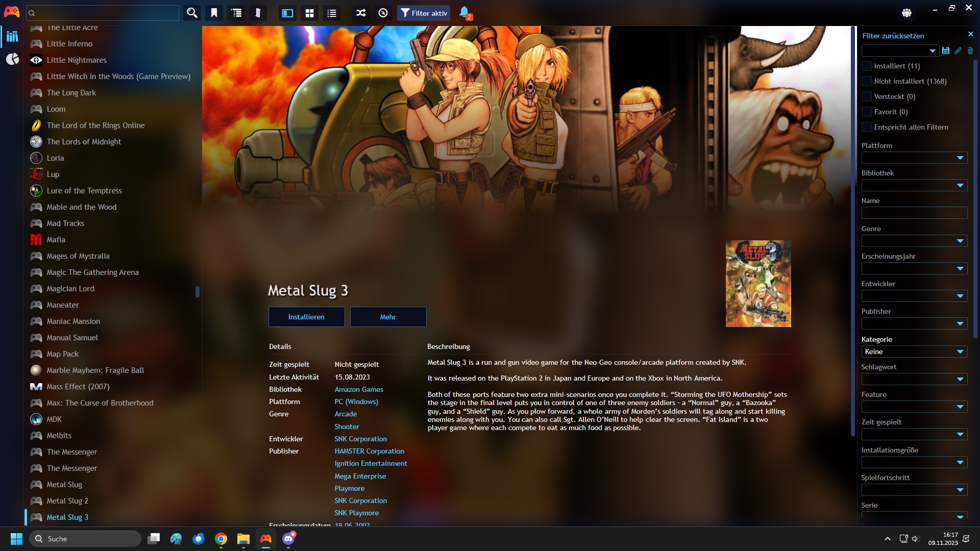Viewport: 980px width, 551px height.
Task: Check Entspricht allen Filtern
Action: [866, 127]
